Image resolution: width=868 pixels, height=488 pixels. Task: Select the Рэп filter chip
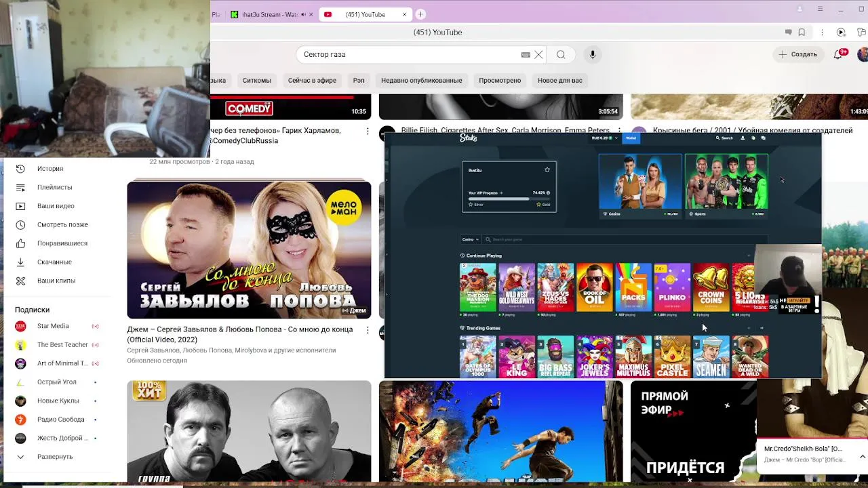coord(359,81)
